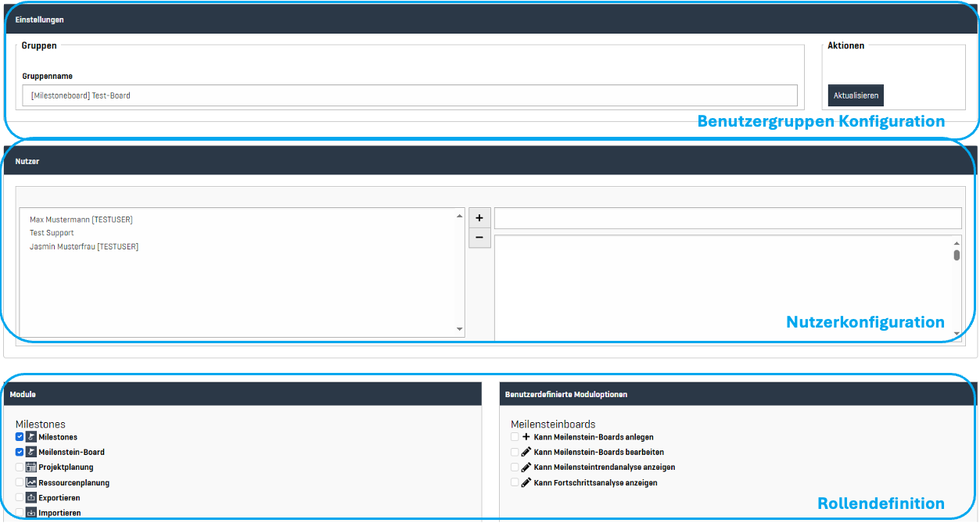
Task: Click the down arrow of assigned users list
Action: 459,330
